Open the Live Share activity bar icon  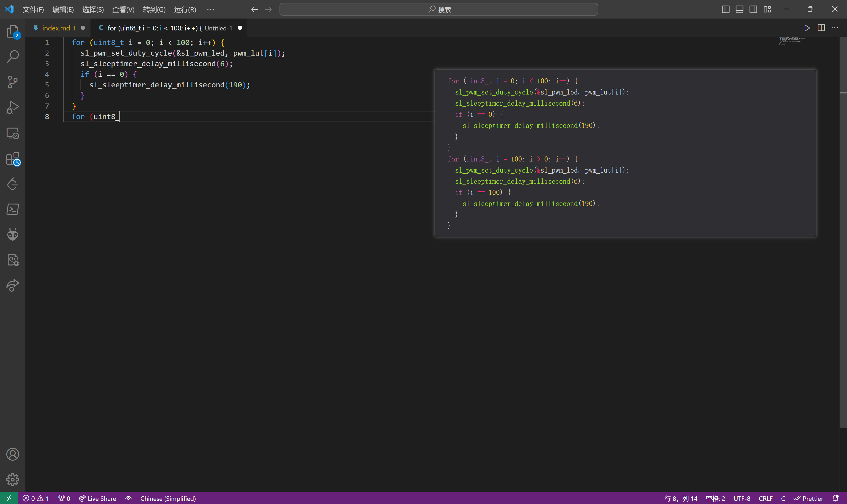click(x=12, y=285)
